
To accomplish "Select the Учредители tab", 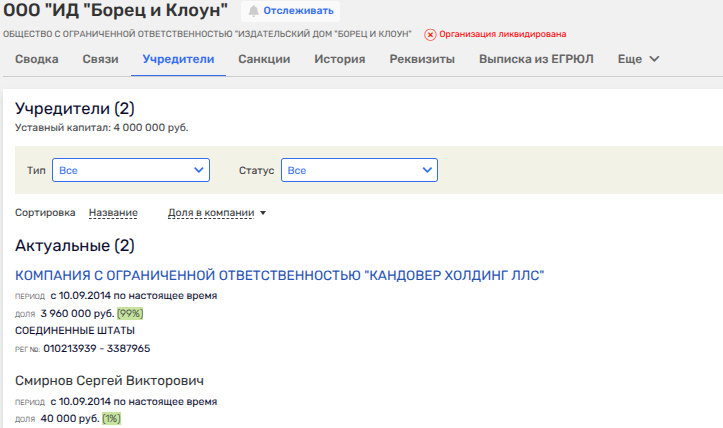I will pos(178,59).
